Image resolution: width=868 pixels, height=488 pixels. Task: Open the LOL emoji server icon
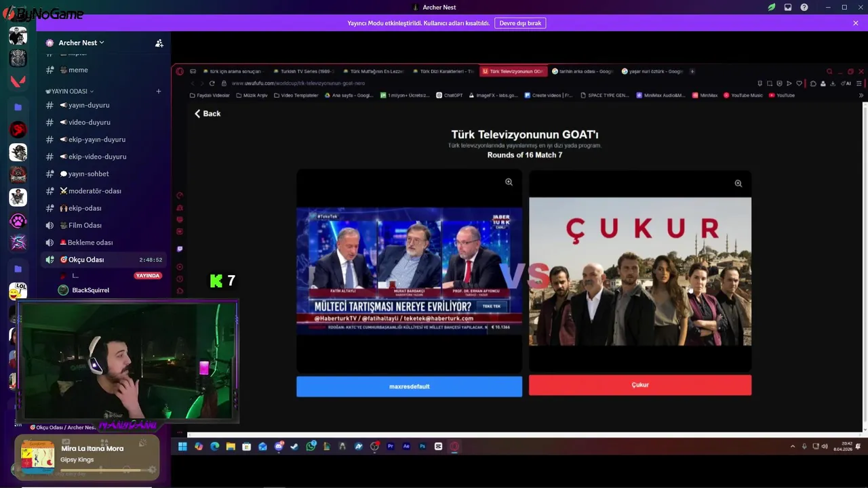18,291
